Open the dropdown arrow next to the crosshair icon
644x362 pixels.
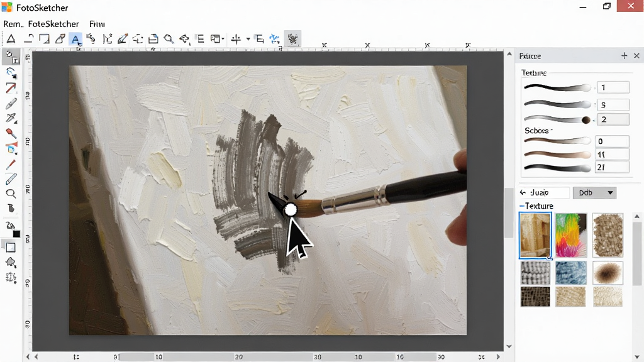[248, 40]
